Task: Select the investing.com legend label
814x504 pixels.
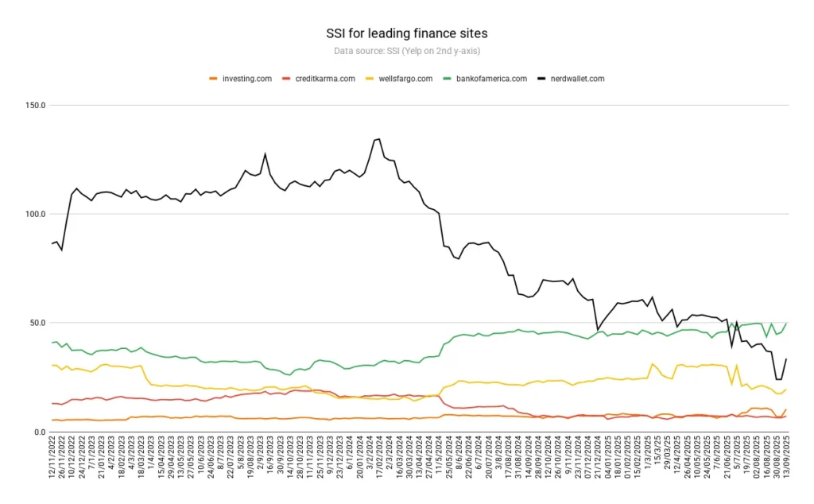Action: [247, 79]
